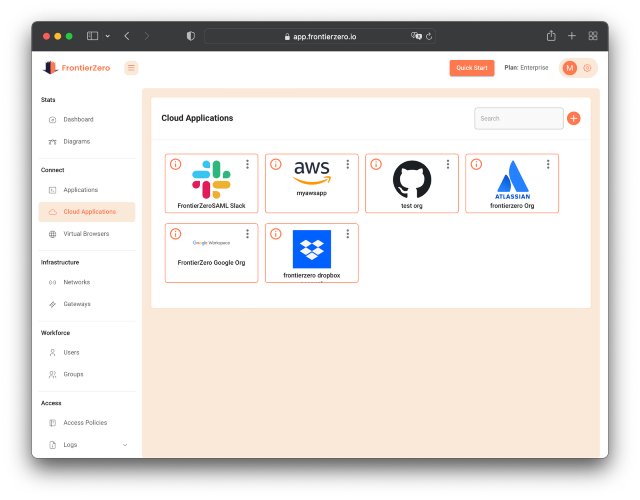Click Safari privacy shield icon
640x500 pixels.
tap(191, 36)
